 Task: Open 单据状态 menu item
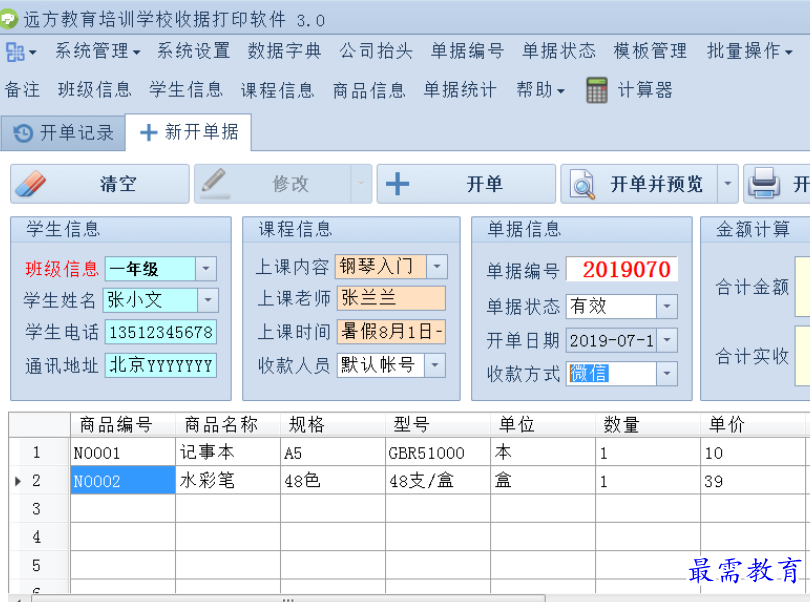click(559, 51)
